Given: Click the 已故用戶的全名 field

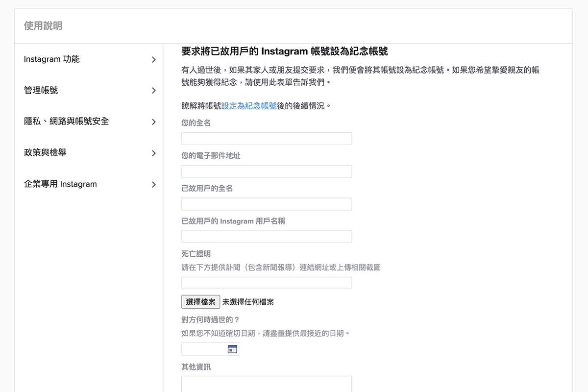Looking at the screenshot, I should click(x=266, y=204).
